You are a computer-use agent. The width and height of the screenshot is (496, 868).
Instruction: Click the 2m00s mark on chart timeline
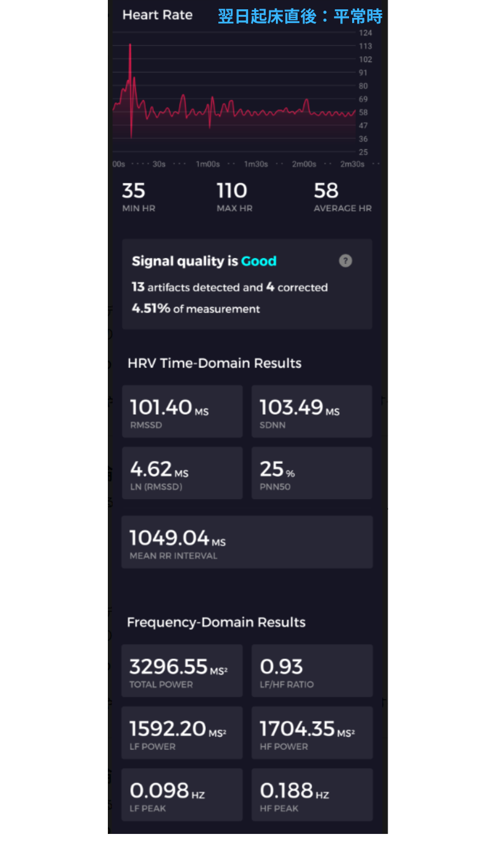[x=304, y=164]
